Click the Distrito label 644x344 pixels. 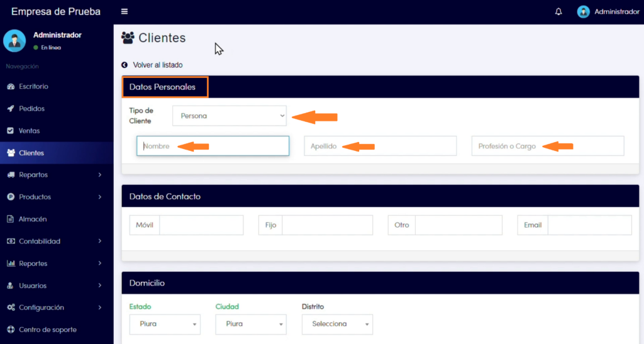click(x=313, y=307)
